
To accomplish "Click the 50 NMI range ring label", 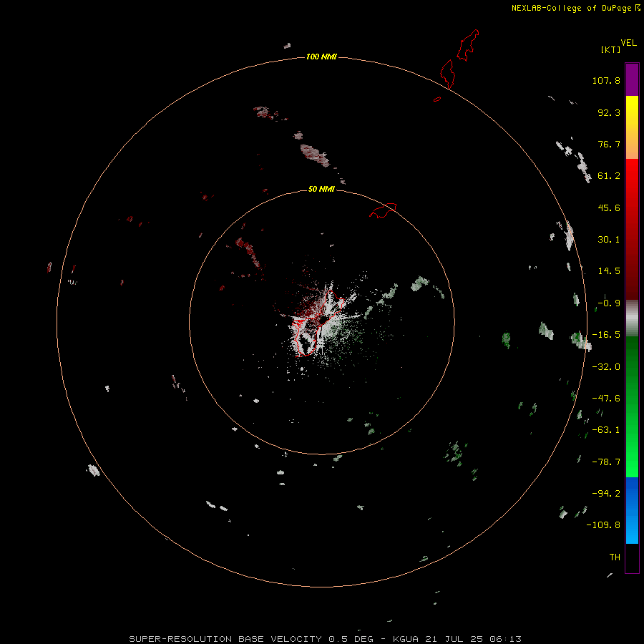I will [321, 189].
